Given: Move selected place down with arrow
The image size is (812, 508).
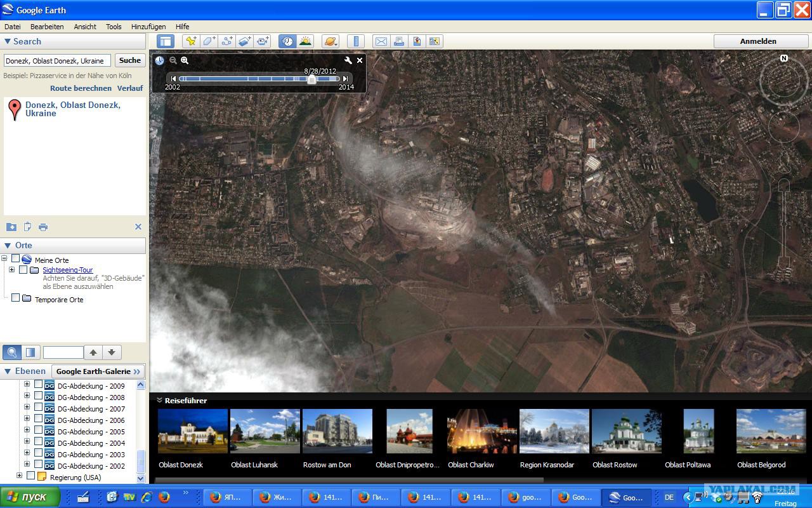Looking at the screenshot, I should (112, 352).
